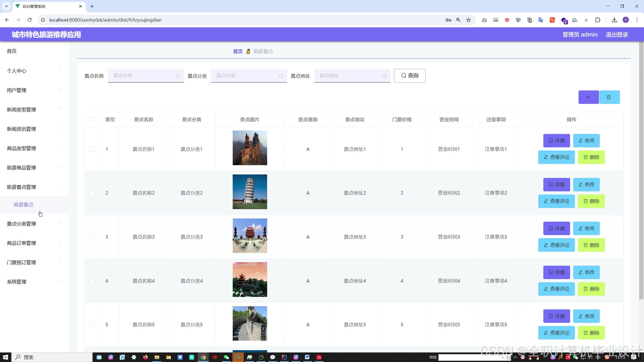Click the browser bookmark star icon

click(468, 20)
